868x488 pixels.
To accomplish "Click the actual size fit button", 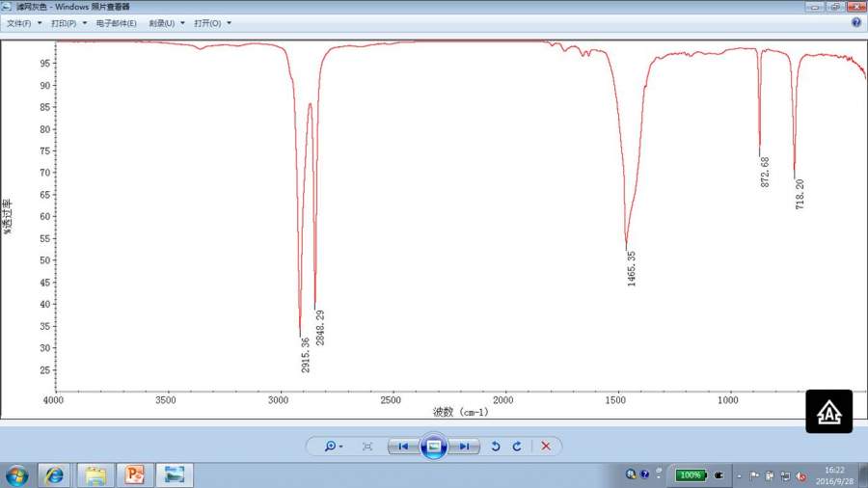I will [367, 447].
